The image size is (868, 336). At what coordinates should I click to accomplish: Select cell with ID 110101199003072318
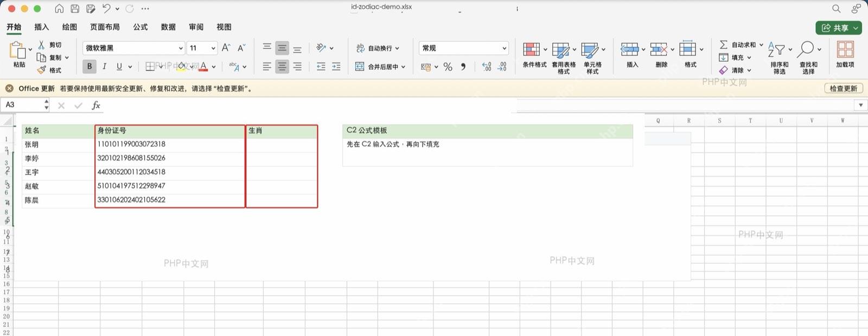tap(170, 144)
